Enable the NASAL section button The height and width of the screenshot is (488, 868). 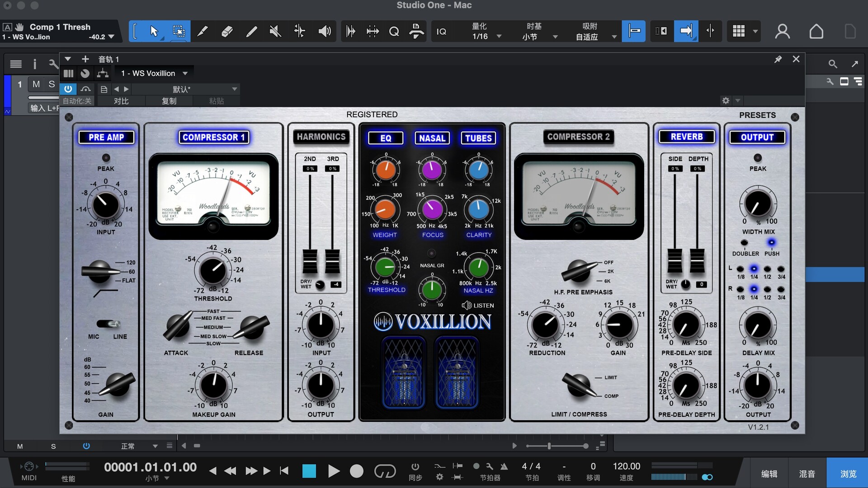point(432,138)
